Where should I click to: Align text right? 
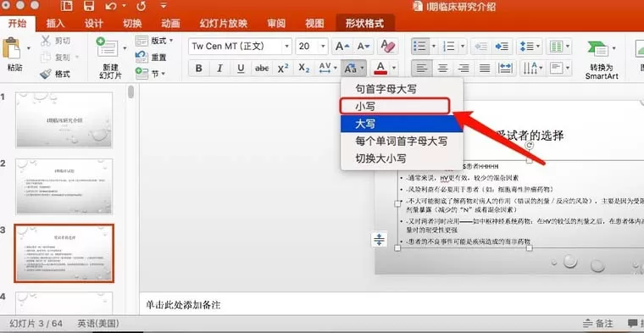464,68
